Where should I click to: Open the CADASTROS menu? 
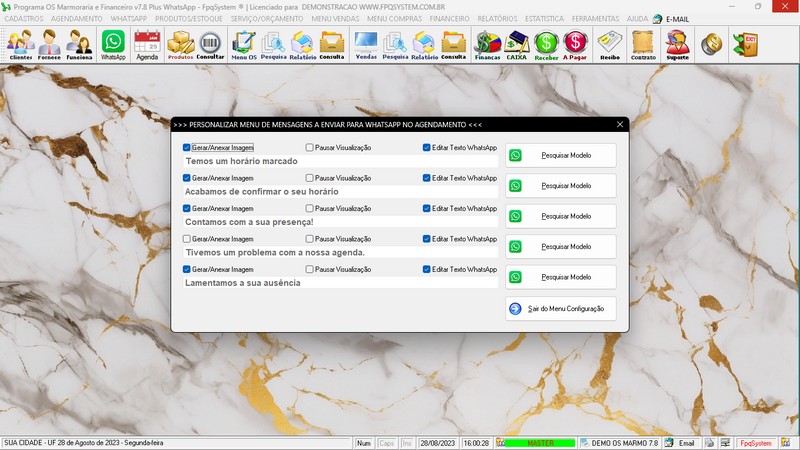(x=23, y=18)
